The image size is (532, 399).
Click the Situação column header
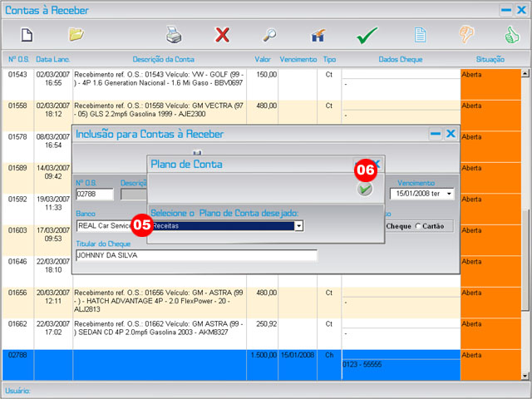tap(490, 60)
